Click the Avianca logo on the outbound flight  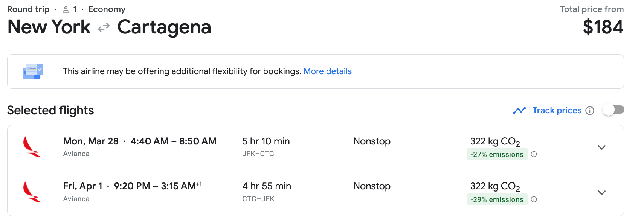point(32,147)
